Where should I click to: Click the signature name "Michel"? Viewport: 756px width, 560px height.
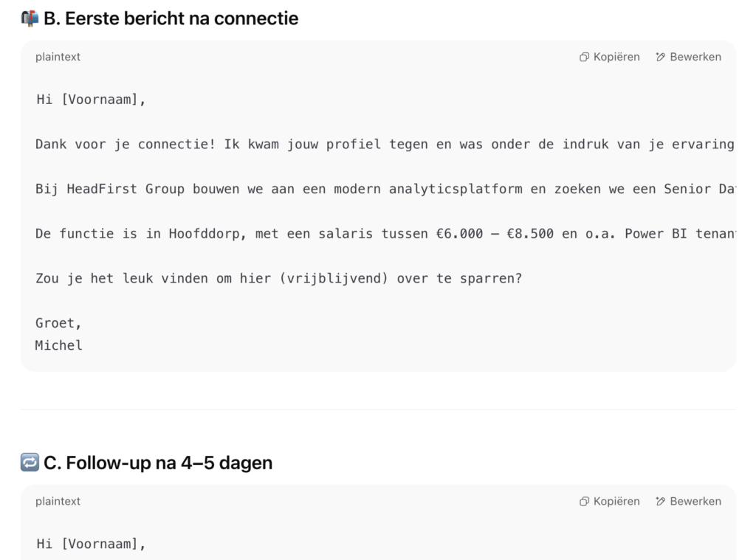(59, 345)
